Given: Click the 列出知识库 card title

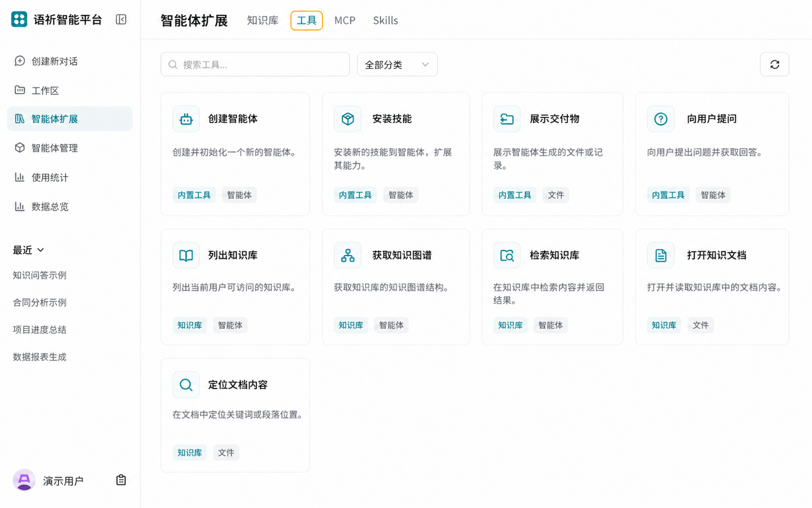Looking at the screenshot, I should [233, 255].
